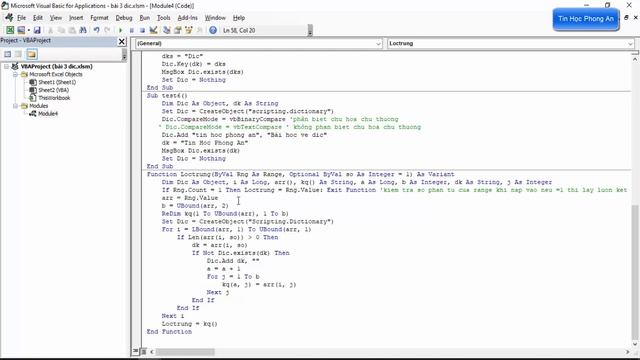This screenshot has height=360, width=640.
Task: Select the VBAProject (bài 3 dic.xlsm) root item
Action: click(x=56, y=67)
